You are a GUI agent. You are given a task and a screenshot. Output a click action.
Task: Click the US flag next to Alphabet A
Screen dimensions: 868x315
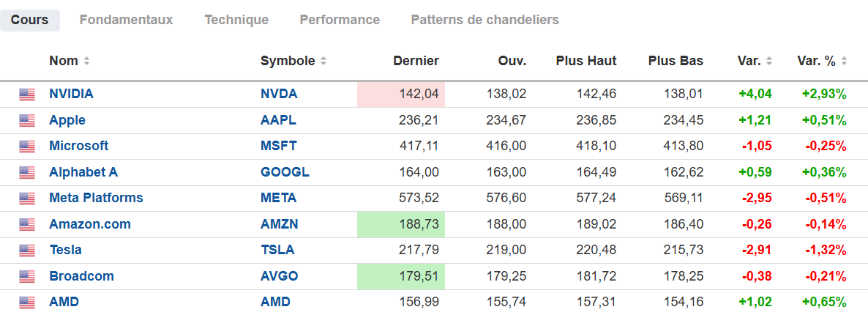point(27,172)
